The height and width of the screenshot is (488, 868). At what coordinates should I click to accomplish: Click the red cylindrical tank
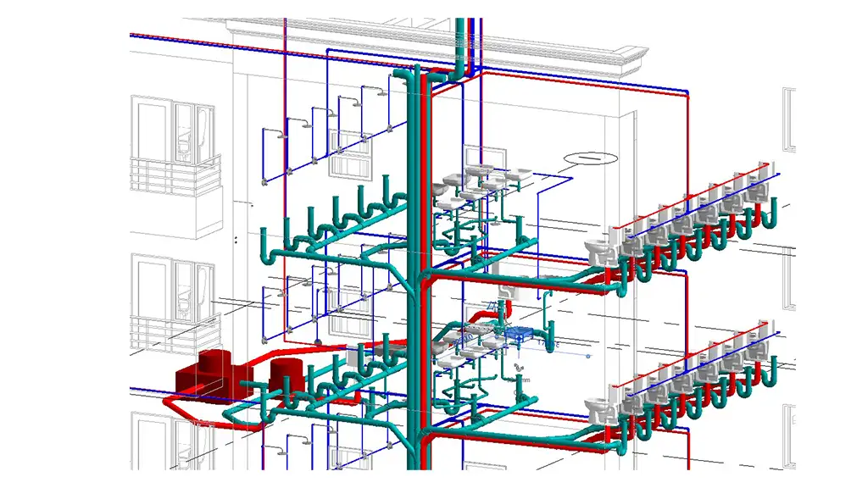click(x=286, y=372)
